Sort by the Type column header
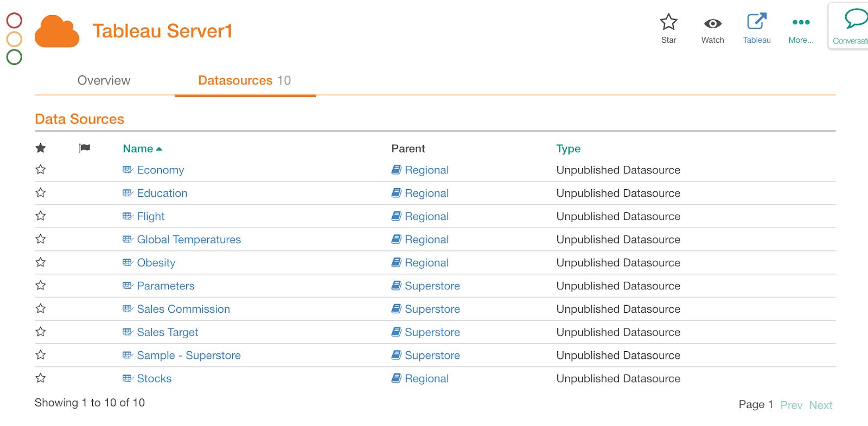 click(x=568, y=149)
